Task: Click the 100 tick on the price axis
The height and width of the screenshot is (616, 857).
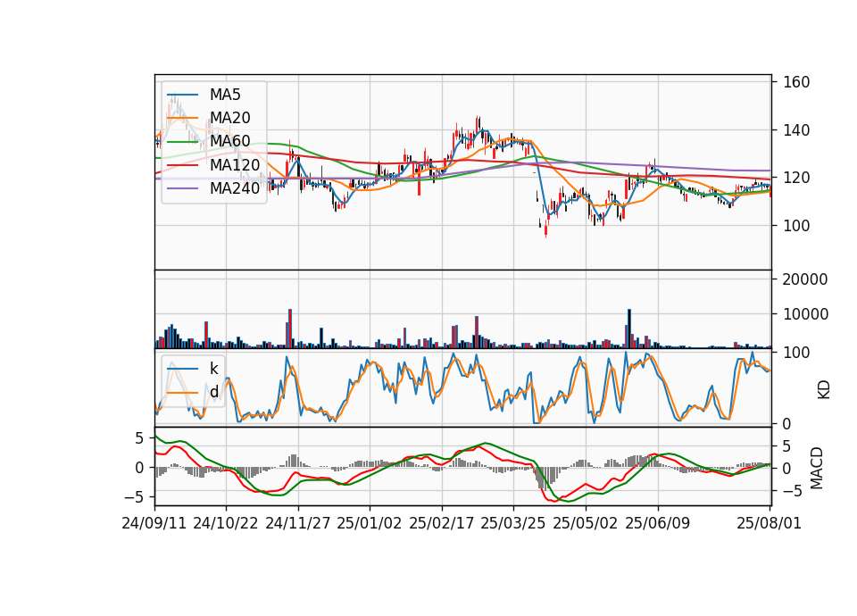Action: point(796,225)
